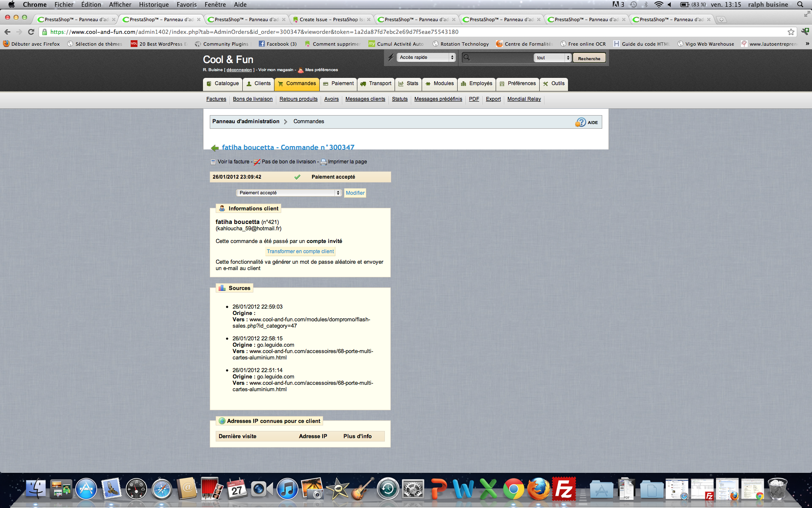
Task: Open the Clients tab
Action: tap(258, 84)
